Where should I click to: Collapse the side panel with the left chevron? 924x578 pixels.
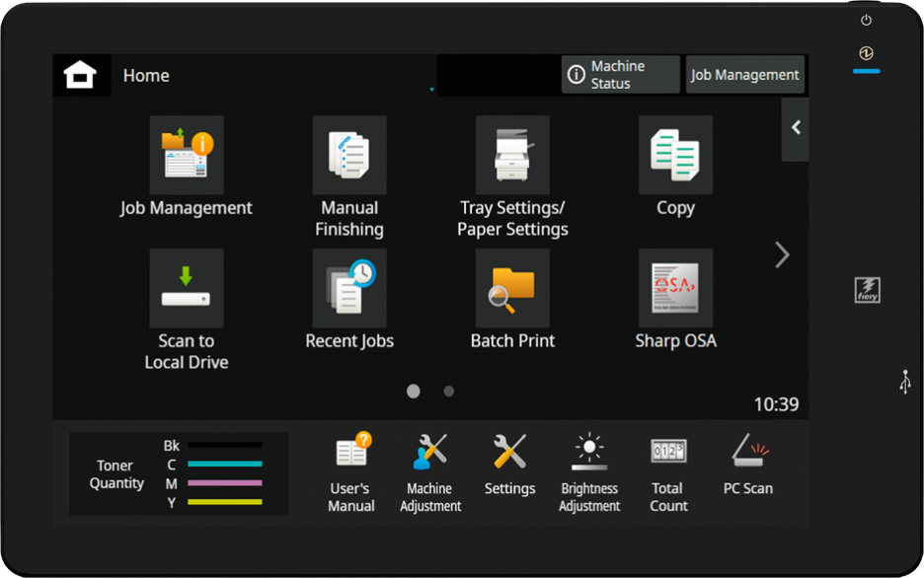tap(795, 128)
